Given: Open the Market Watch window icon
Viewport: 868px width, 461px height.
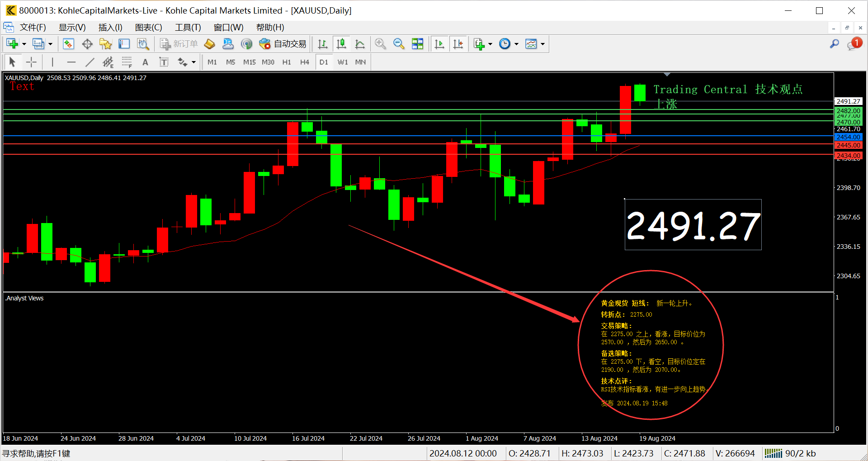Looking at the screenshot, I should point(68,44).
